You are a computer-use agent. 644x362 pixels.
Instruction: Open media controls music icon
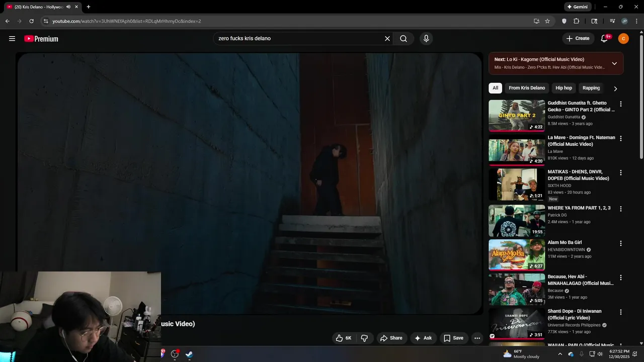coord(612,21)
